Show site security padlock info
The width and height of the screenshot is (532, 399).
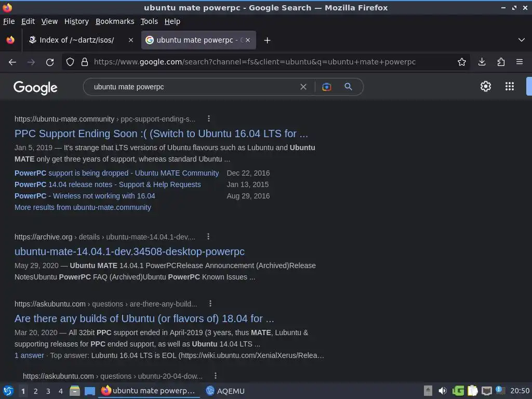pos(85,62)
